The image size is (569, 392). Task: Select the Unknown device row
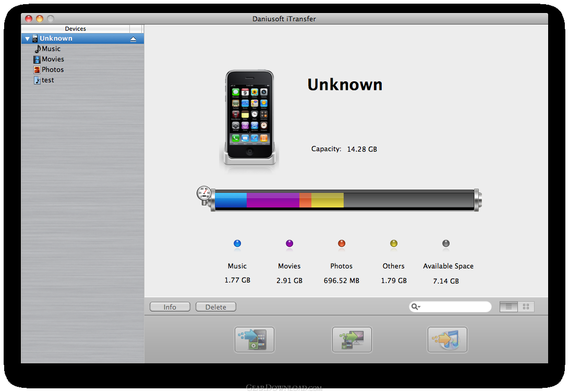(82, 39)
